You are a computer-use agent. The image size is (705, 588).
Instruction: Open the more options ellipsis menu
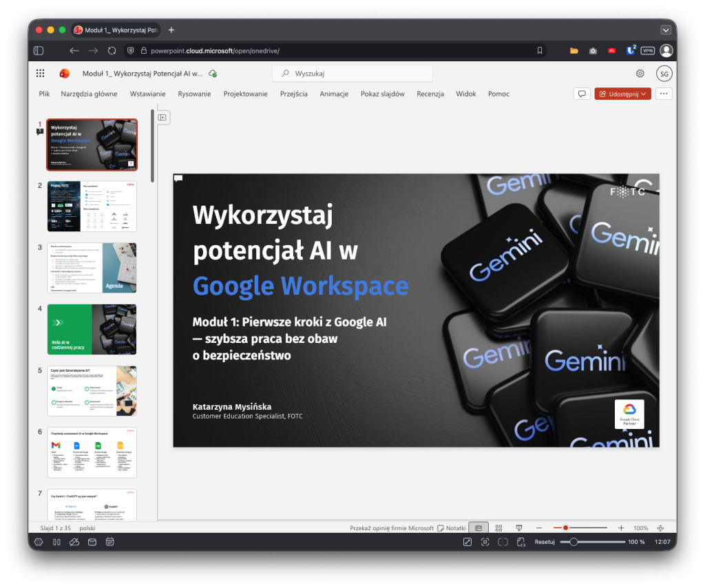(x=664, y=94)
